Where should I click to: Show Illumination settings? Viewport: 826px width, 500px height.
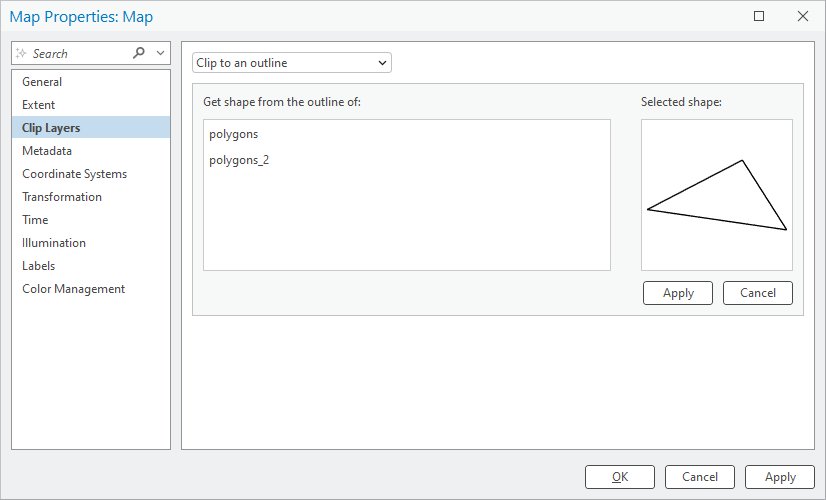coord(54,243)
